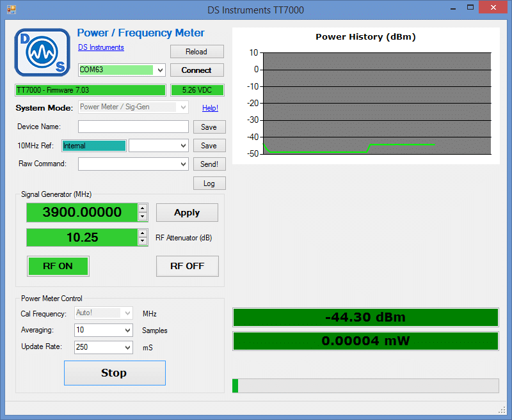
Task: Click the DS Instruments logo icon
Action: [42, 52]
